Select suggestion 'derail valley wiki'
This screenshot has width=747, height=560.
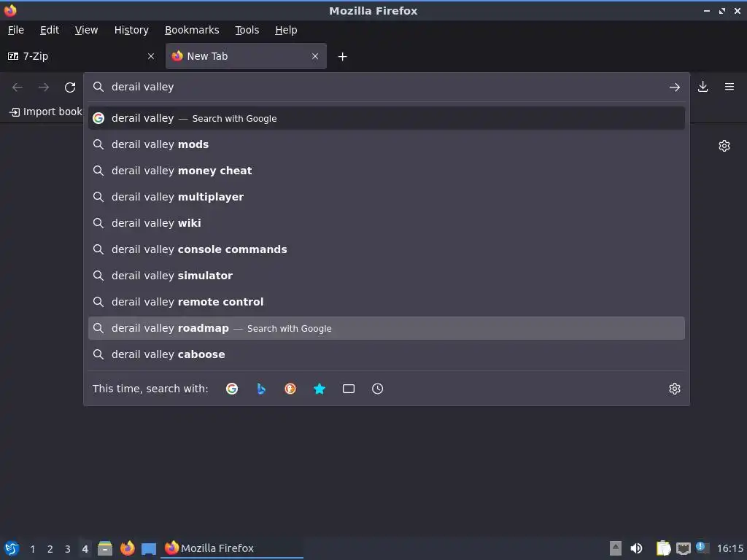387,223
